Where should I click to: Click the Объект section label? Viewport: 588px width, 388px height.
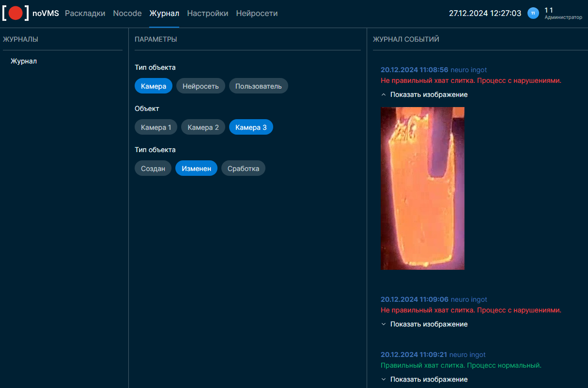pos(147,109)
